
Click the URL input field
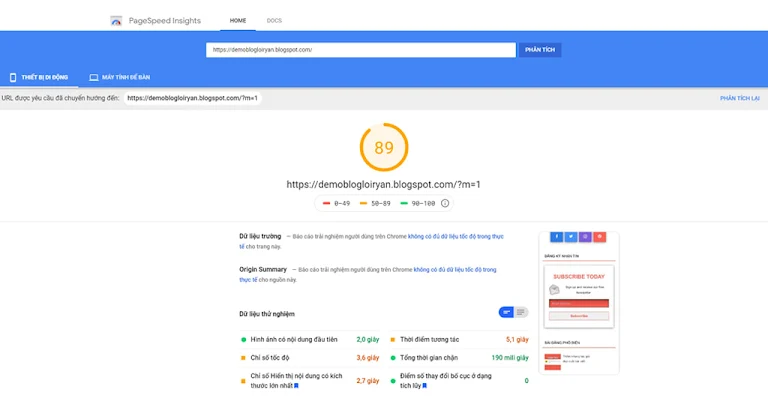tap(360, 49)
